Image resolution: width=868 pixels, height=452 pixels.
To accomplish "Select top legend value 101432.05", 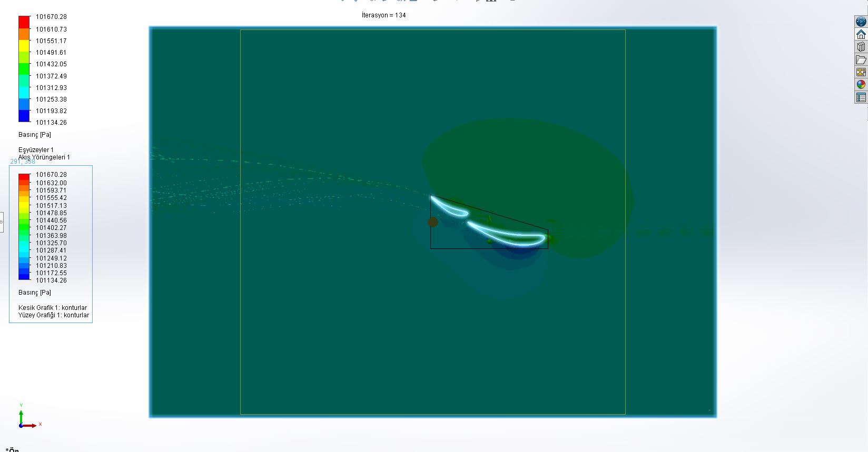I will coord(51,64).
